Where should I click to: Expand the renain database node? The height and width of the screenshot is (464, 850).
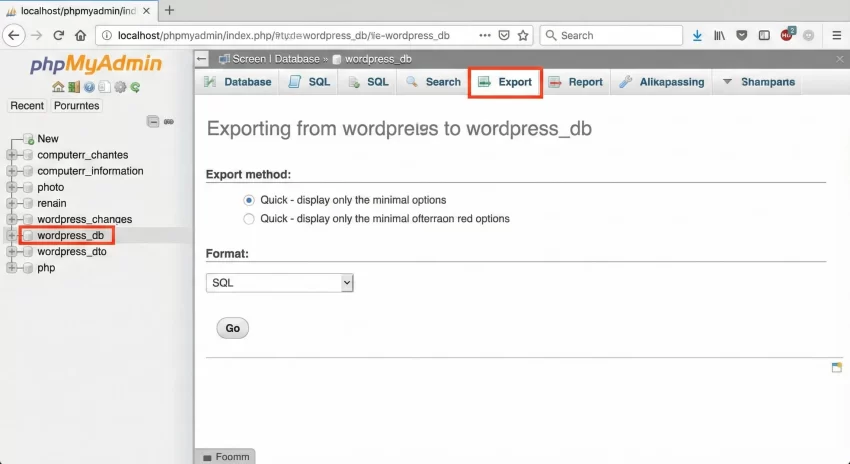click(x=11, y=203)
